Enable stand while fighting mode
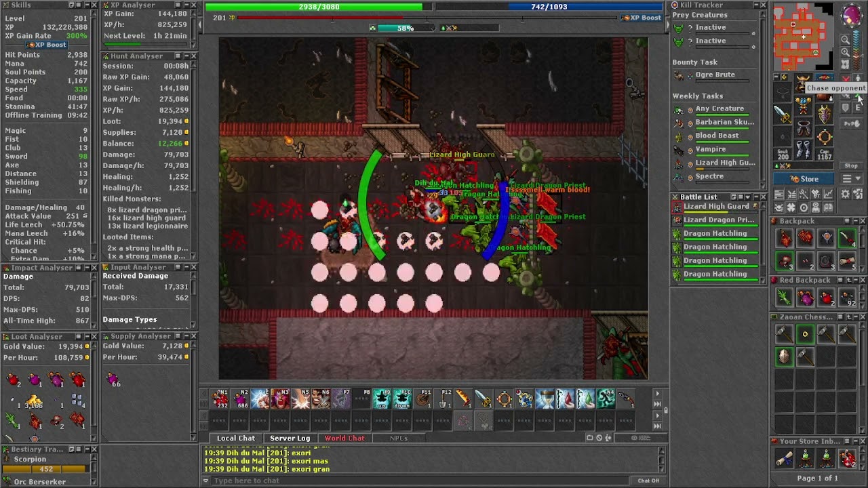868x488 pixels. coord(858,79)
